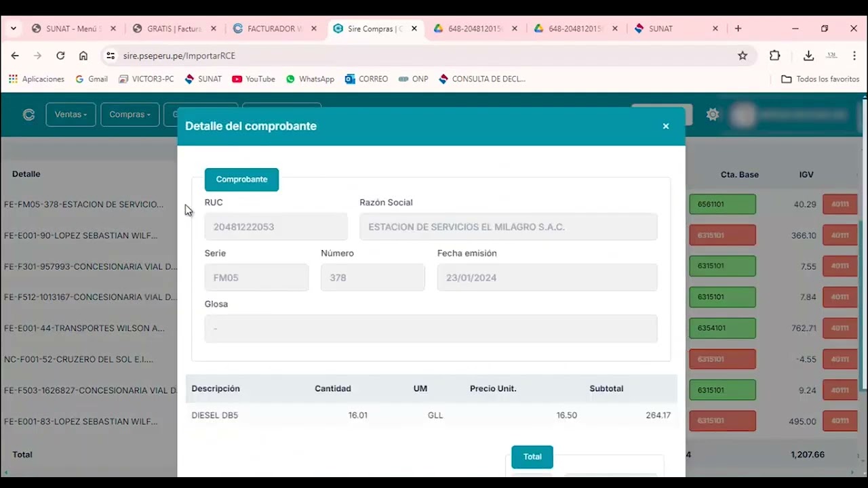Click the Fecha emisión field
This screenshot has width=868, height=488.
(547, 277)
